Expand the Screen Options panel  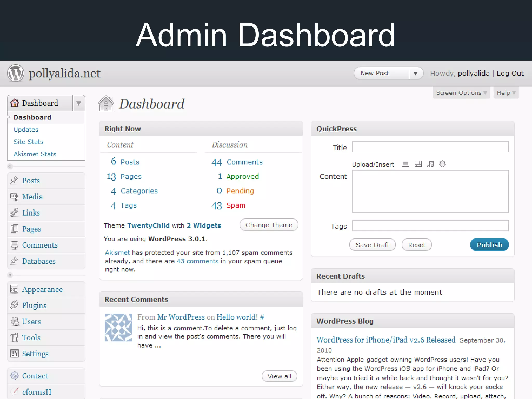point(461,93)
